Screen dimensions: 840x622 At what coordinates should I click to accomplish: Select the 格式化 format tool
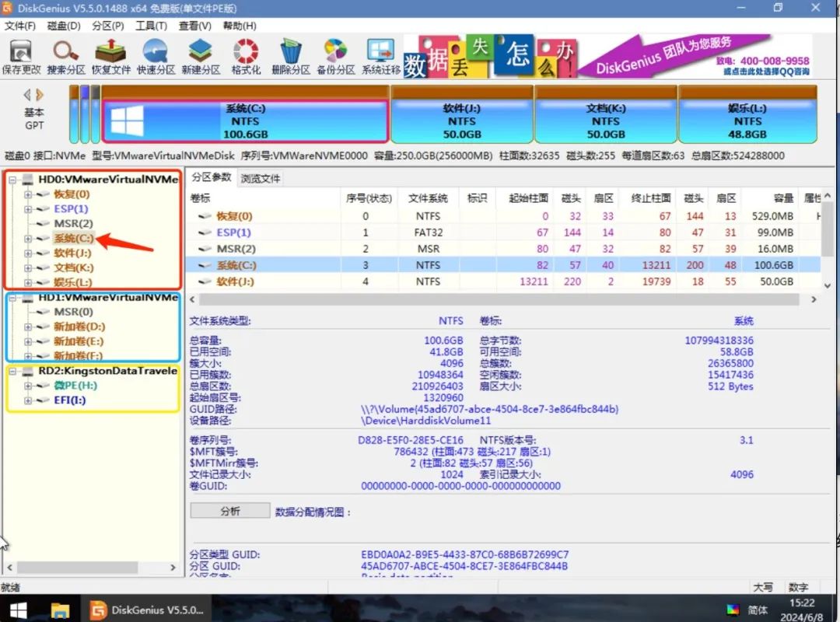pos(246,56)
